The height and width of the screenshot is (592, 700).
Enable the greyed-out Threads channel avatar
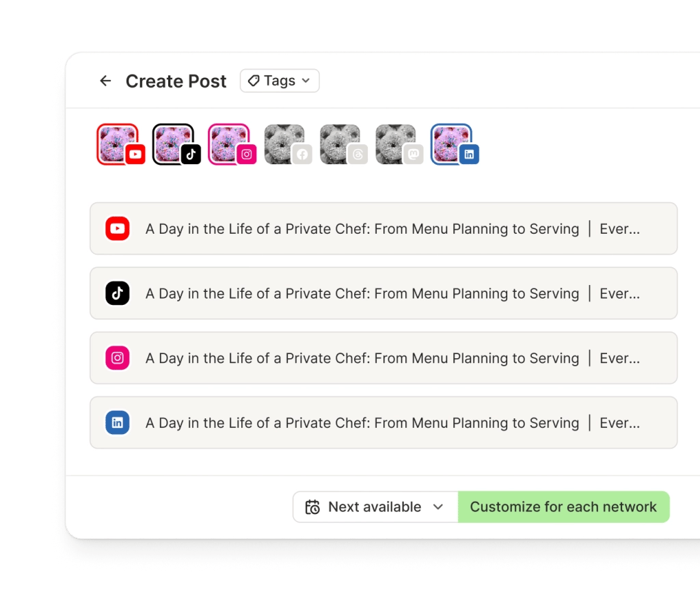[x=343, y=144]
